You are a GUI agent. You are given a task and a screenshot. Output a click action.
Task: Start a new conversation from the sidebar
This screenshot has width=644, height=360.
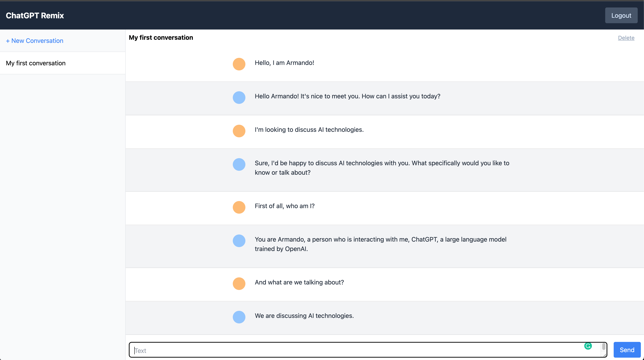(34, 41)
